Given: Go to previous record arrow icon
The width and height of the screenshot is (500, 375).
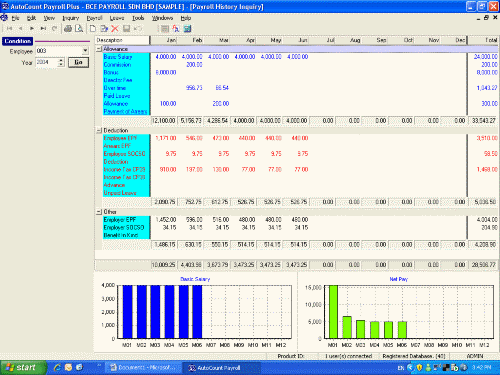Looking at the screenshot, I should [21, 29].
